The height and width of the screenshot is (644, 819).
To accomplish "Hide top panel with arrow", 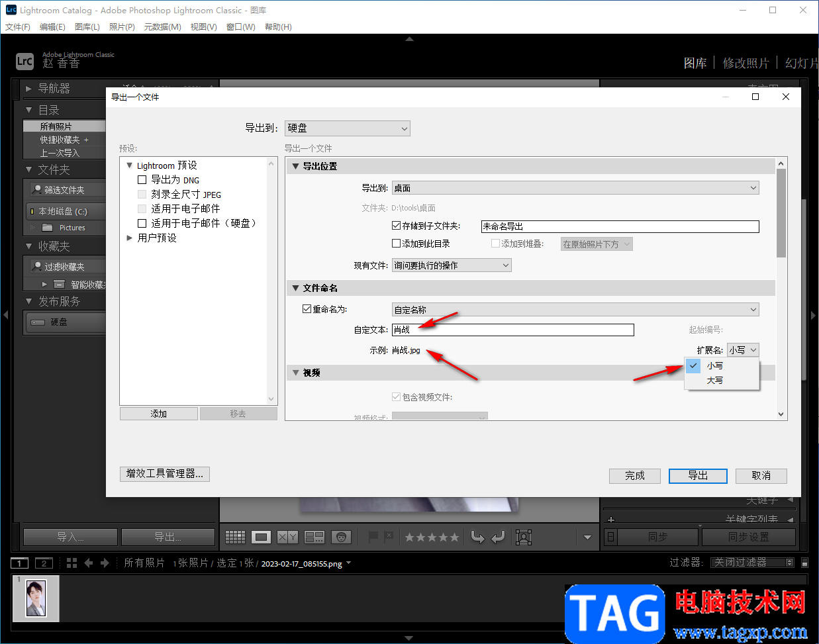I will [409, 39].
